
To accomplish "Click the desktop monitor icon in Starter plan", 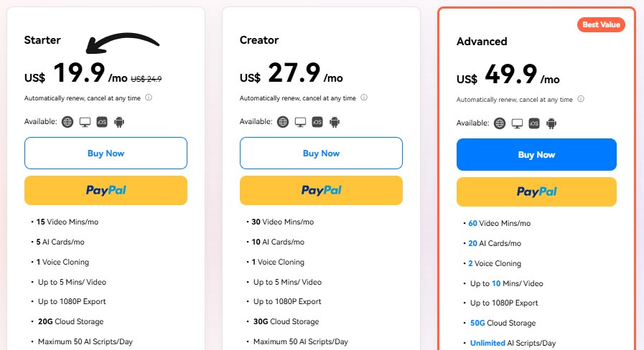I will click(x=85, y=122).
